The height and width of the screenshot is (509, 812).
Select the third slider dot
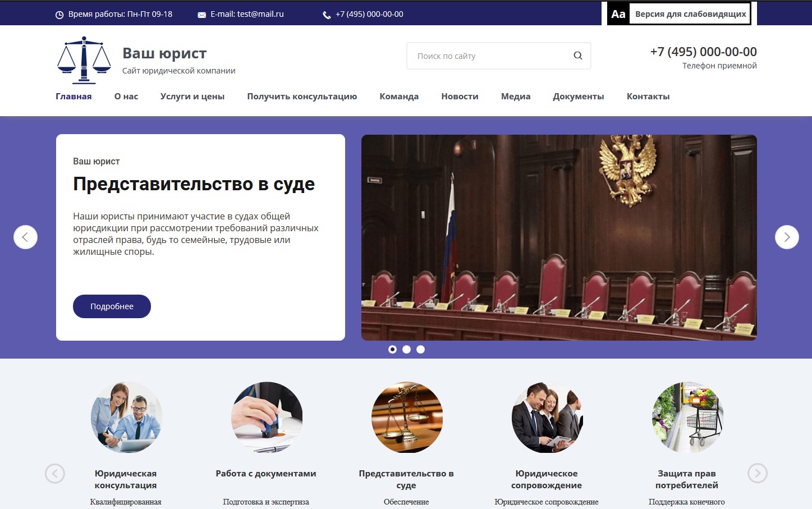coord(420,350)
